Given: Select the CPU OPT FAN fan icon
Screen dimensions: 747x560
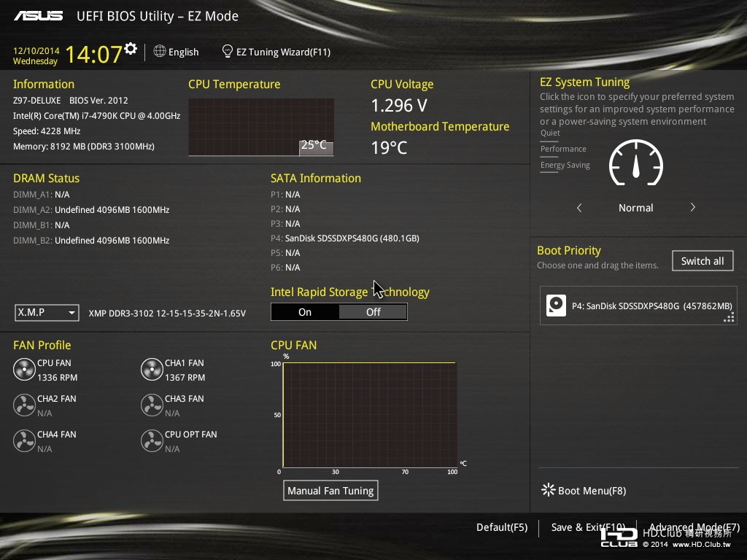Looking at the screenshot, I should [x=152, y=441].
